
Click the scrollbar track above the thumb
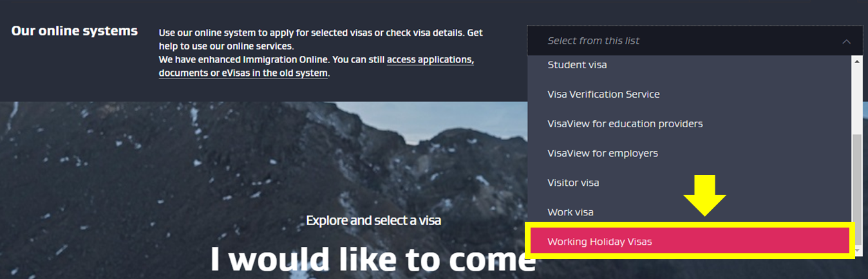tap(856, 100)
